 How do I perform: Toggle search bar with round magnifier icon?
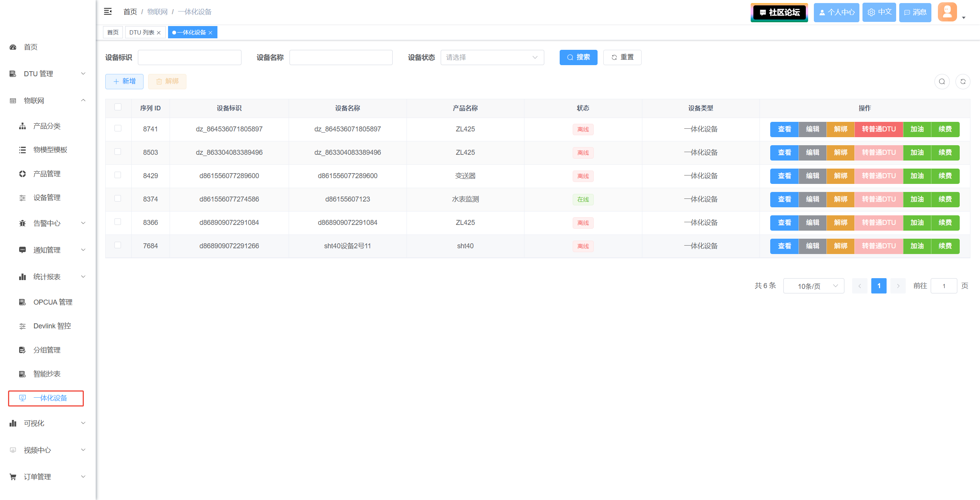942,82
